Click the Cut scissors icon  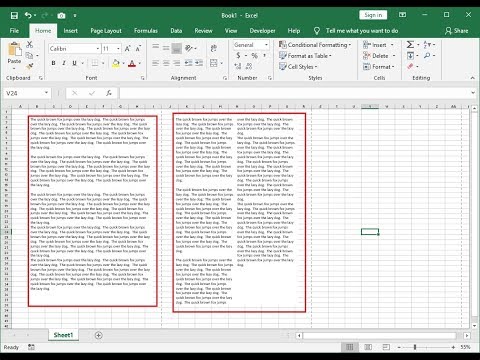[30, 44]
